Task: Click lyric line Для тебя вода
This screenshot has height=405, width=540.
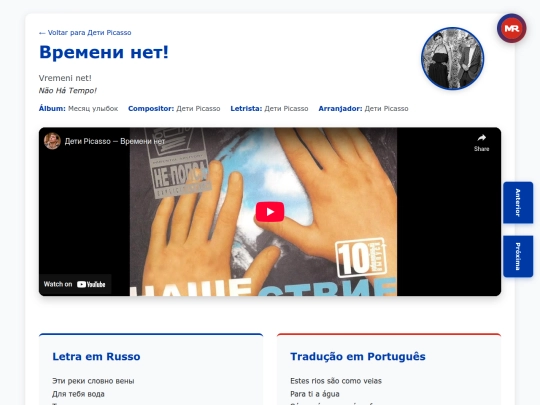Action: pos(78,394)
